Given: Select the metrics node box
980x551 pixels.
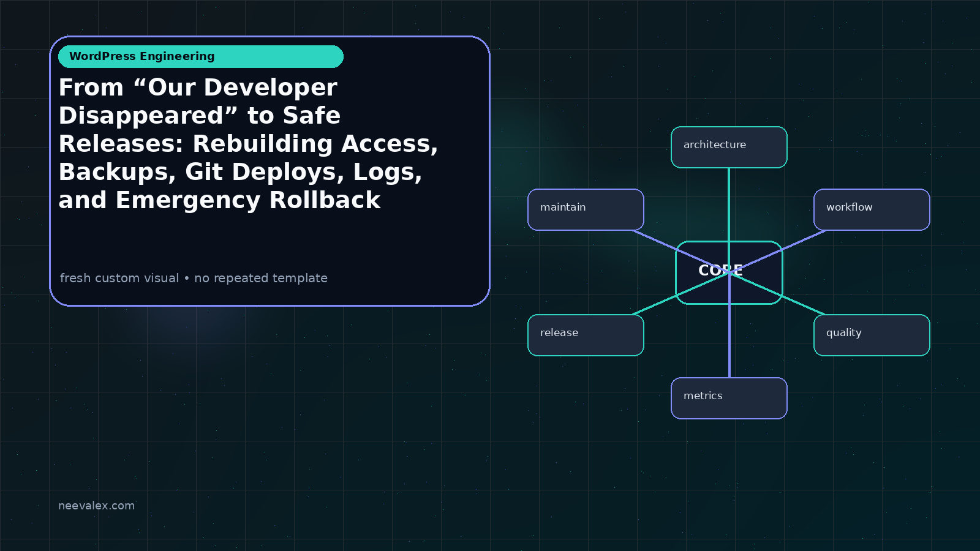Looking at the screenshot, I should coord(729,398).
